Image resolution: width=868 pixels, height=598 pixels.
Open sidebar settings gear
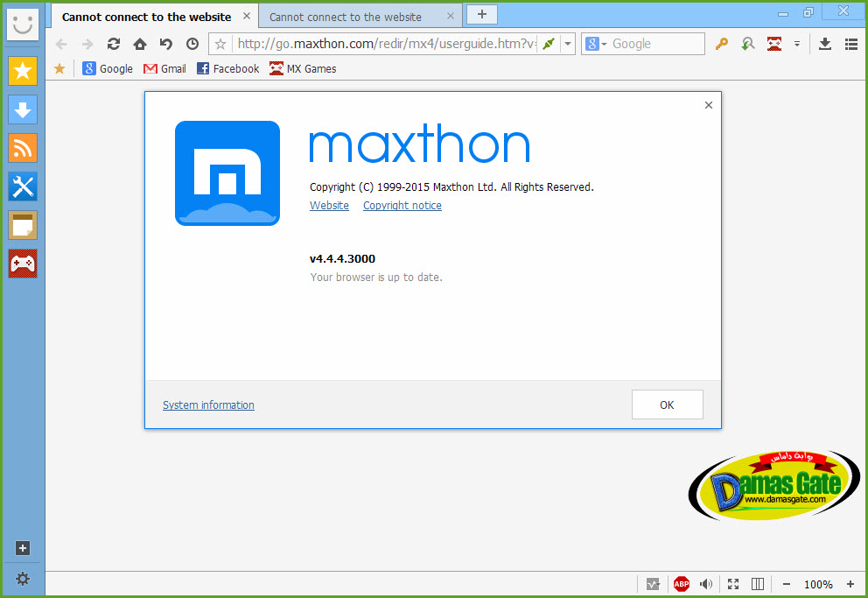[22, 579]
